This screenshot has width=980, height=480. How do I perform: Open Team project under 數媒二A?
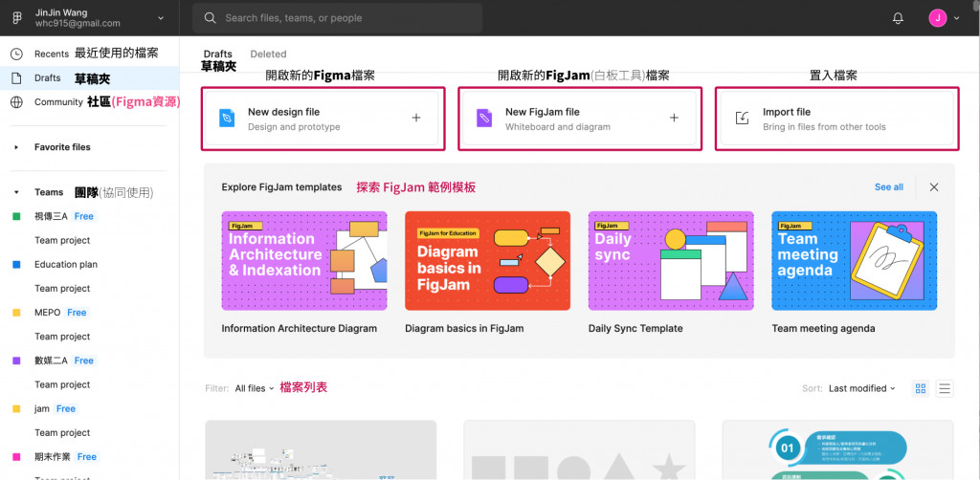(62, 384)
